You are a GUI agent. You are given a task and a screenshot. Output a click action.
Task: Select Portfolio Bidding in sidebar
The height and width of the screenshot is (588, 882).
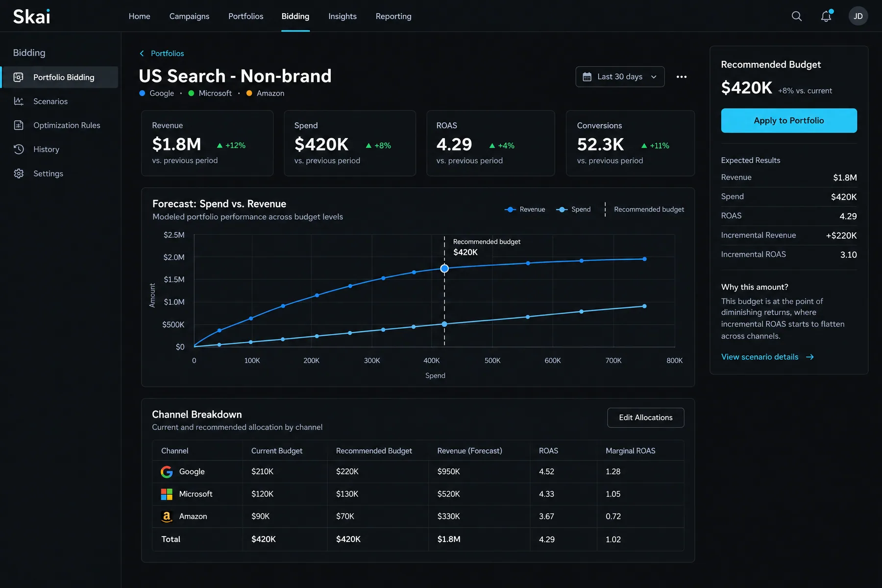coord(60,77)
